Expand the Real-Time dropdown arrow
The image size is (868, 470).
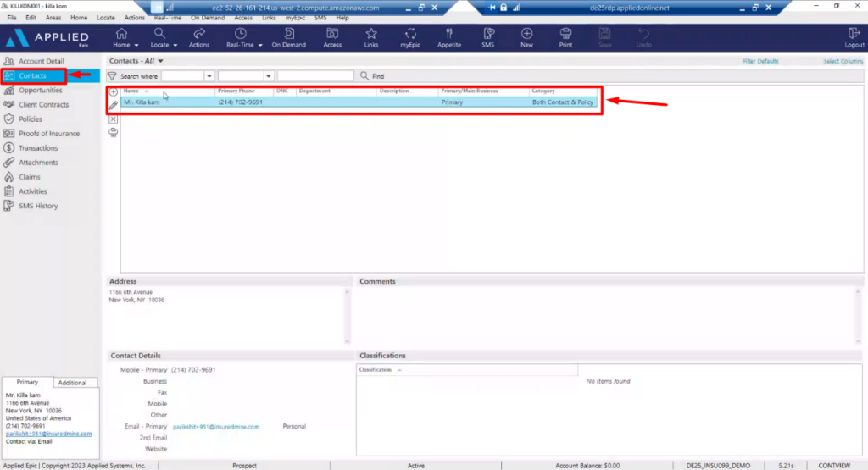tap(260, 46)
